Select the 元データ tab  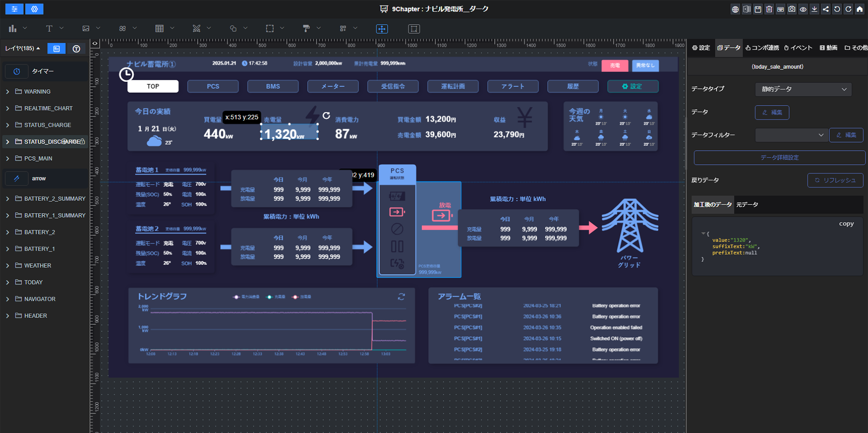point(747,204)
